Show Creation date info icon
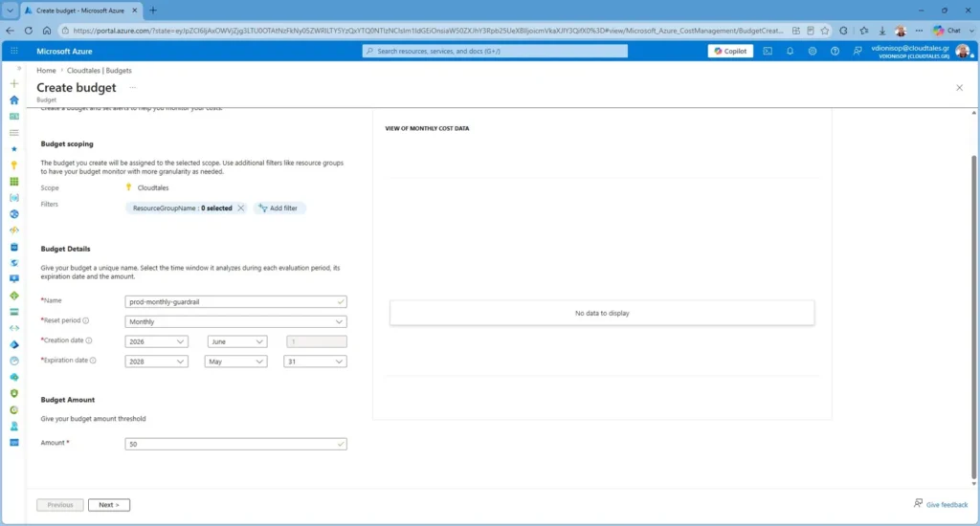Screen dimensions: 980x526 [x=89, y=340]
